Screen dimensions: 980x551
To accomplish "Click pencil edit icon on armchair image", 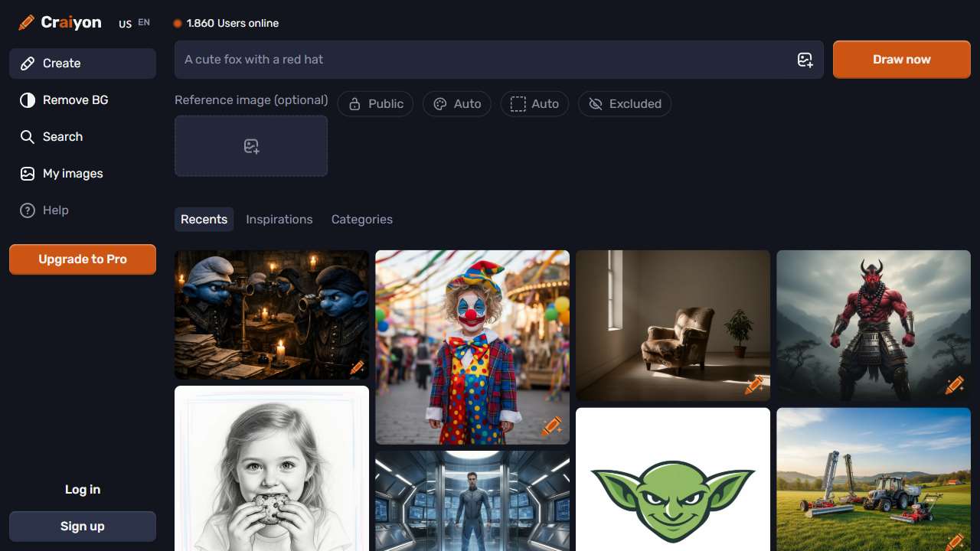I will point(753,386).
